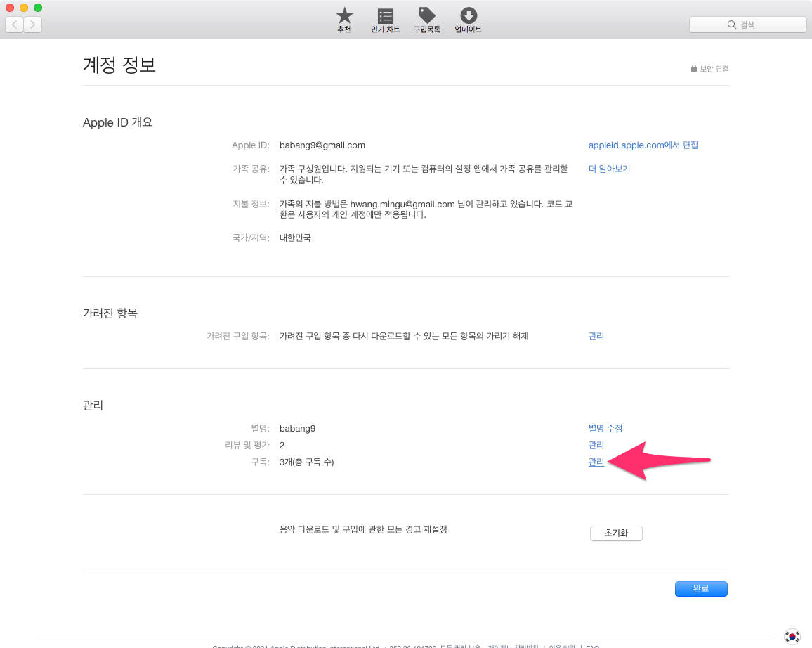Open the 인기 차트 (Top Charts) tab
Screen dimensions: 812x648
[386, 20]
